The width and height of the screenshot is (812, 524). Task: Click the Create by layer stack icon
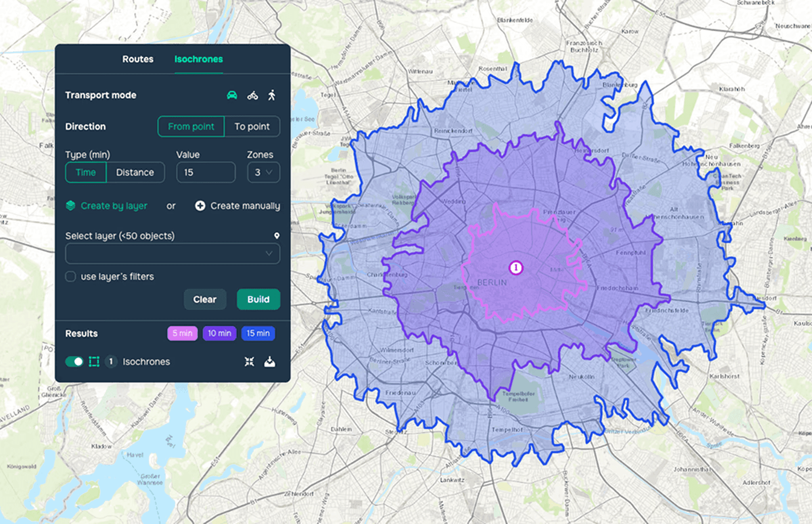(71, 206)
